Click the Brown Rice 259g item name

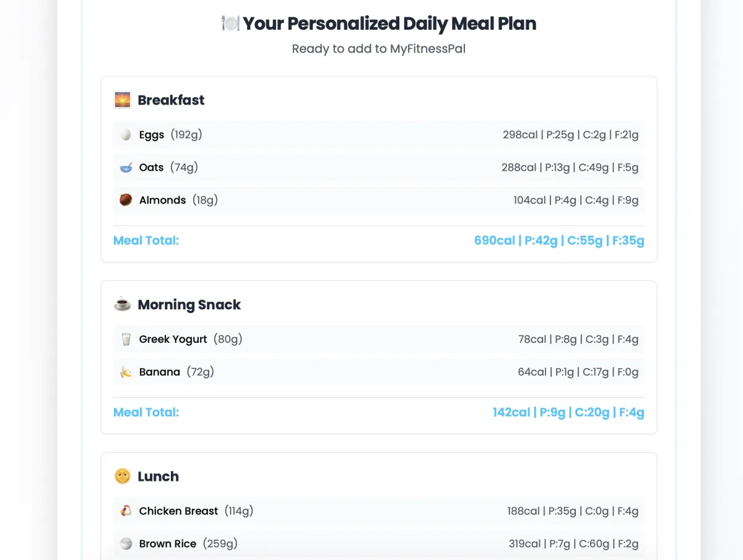pos(188,544)
